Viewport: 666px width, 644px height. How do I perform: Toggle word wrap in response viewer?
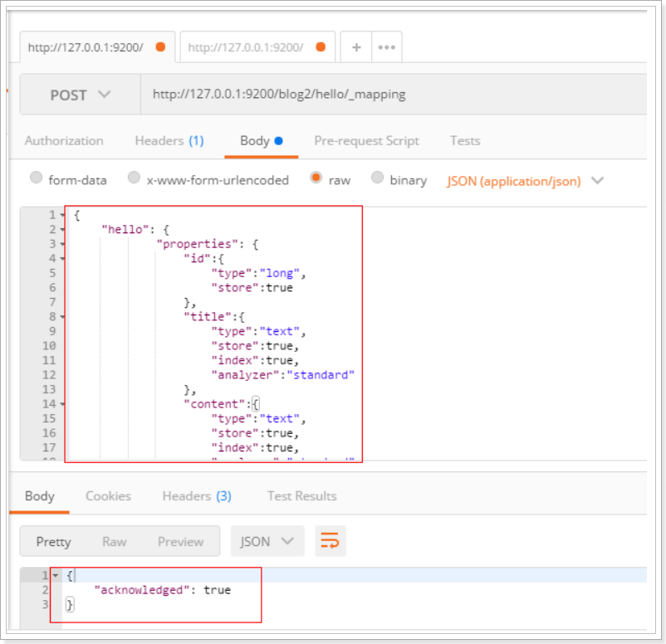pos(330,540)
